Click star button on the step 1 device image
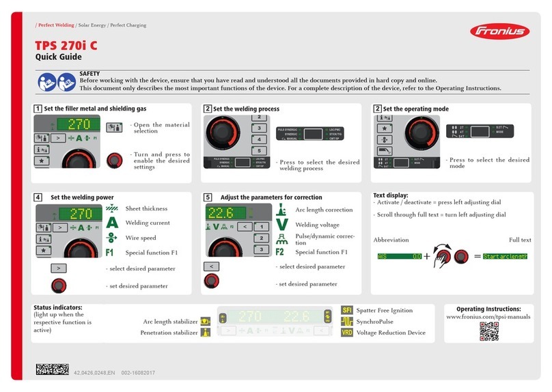The image size is (552, 392). [42, 161]
